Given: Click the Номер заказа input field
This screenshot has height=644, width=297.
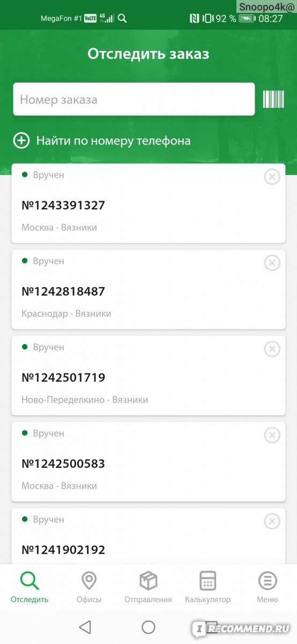Looking at the screenshot, I should (x=134, y=99).
